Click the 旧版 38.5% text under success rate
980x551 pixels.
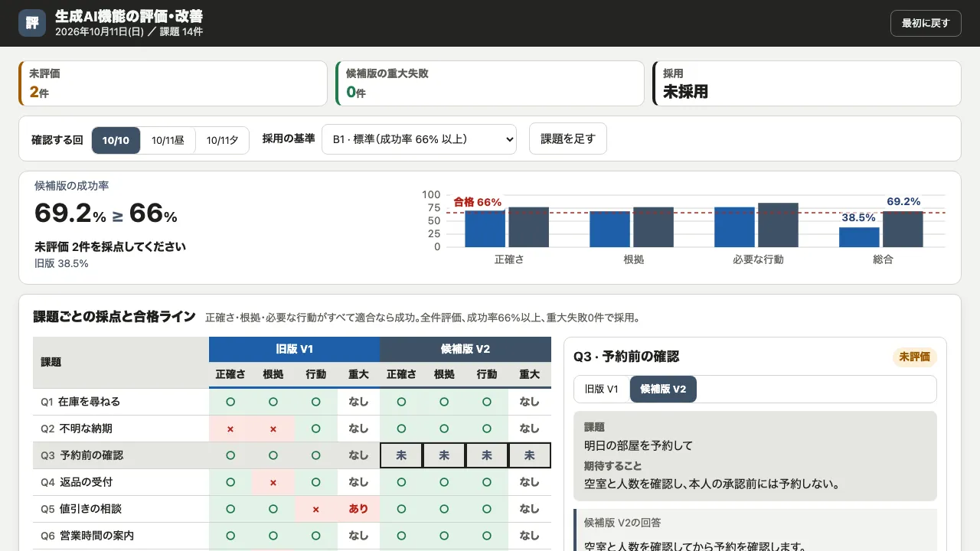tap(61, 263)
